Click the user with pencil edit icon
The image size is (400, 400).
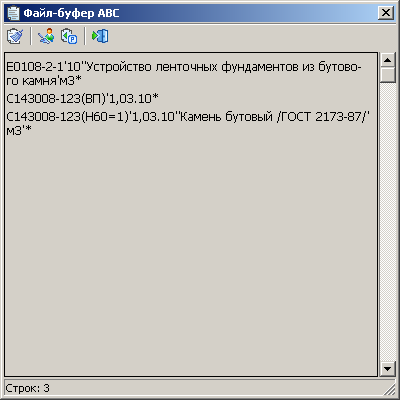tap(46, 36)
